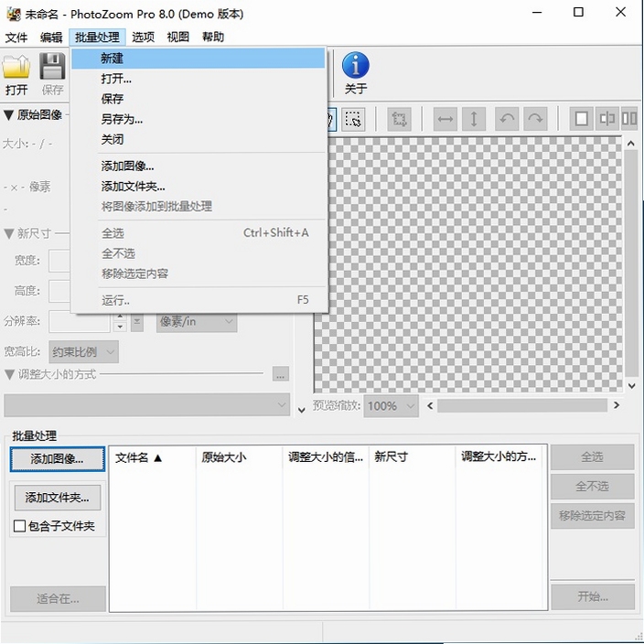Click the PhotoZoom app icon in title bar

pyautogui.click(x=14, y=14)
